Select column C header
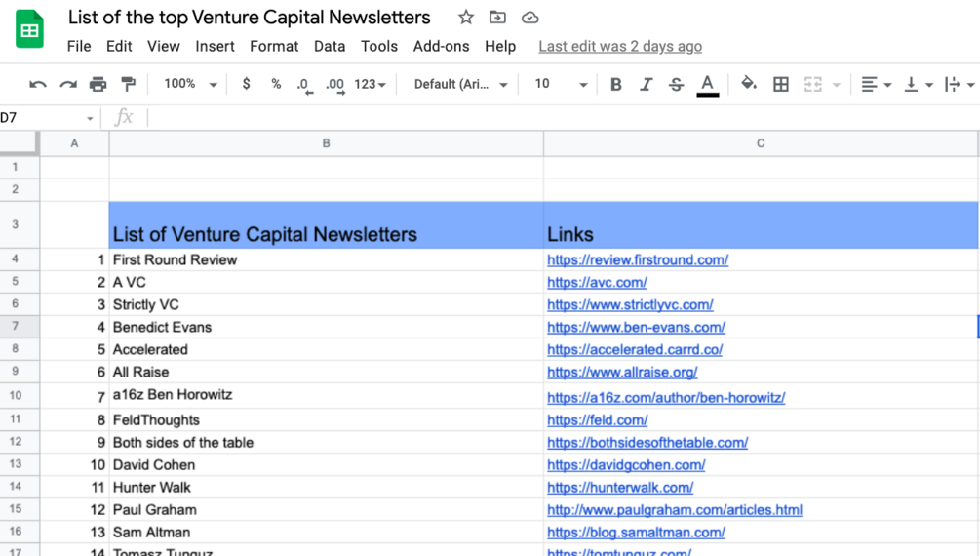This screenshot has width=980, height=556. point(761,143)
